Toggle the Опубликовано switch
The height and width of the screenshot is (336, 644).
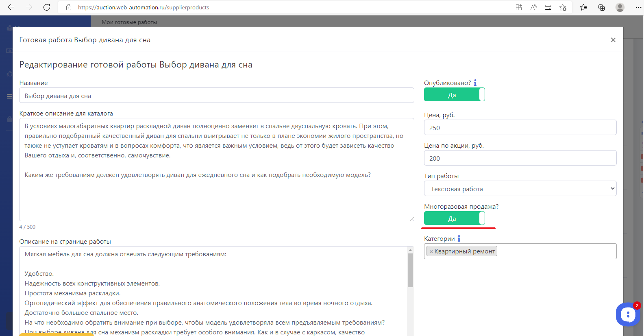coord(454,95)
